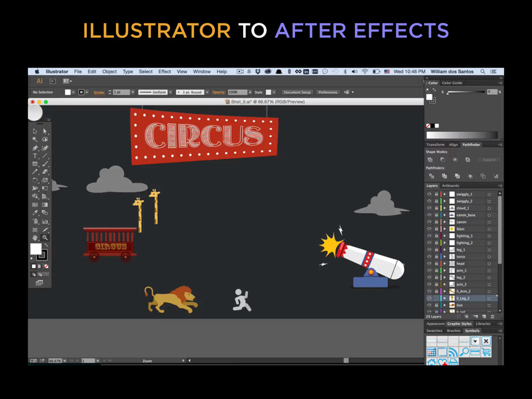532x399 pixels.
Task: Click the Expand button in Pathfinder
Action: pos(488,160)
